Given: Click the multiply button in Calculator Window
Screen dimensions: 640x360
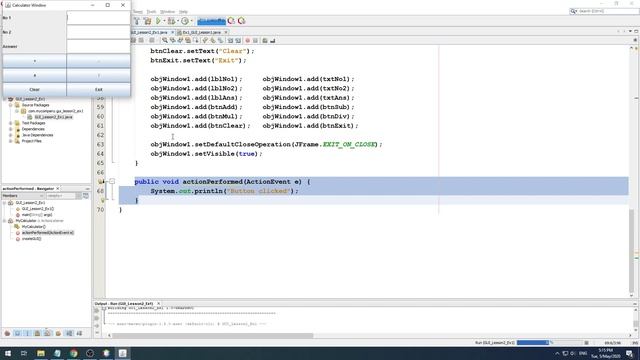Looking at the screenshot, I should 35,75.
